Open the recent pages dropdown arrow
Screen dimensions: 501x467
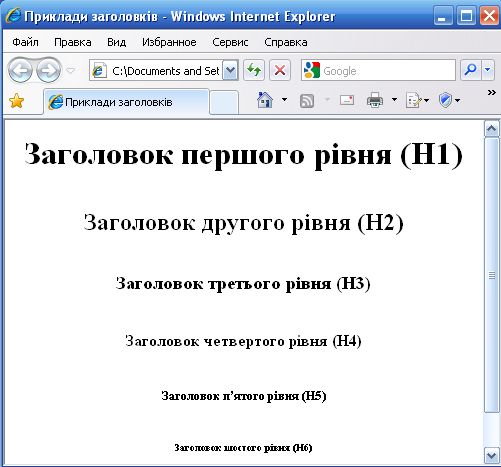pyautogui.click(x=71, y=71)
